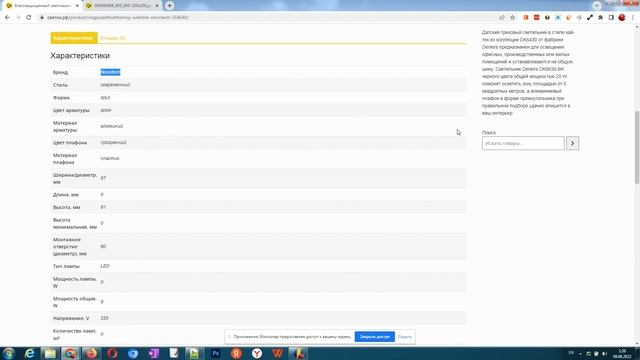Open the red Yandex 'Я' taskbar icon
The width and height of the screenshot is (640, 360).
pyautogui.click(x=236, y=353)
